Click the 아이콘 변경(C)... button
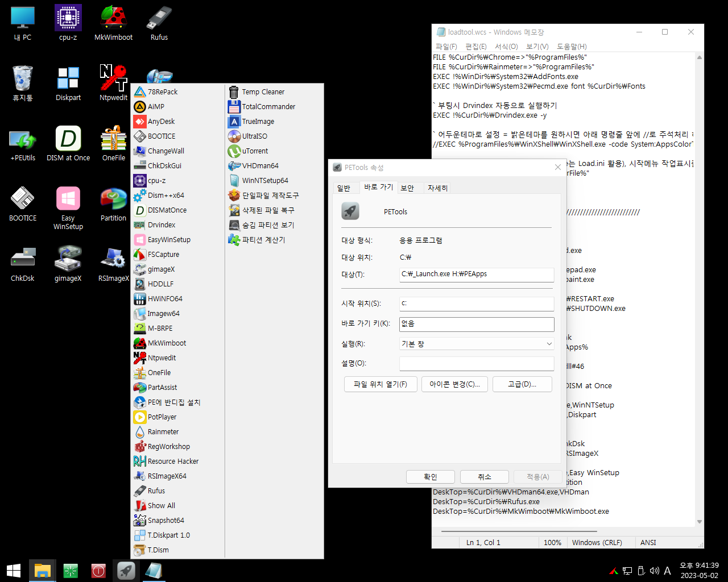This screenshot has height=582, width=728. point(454,384)
